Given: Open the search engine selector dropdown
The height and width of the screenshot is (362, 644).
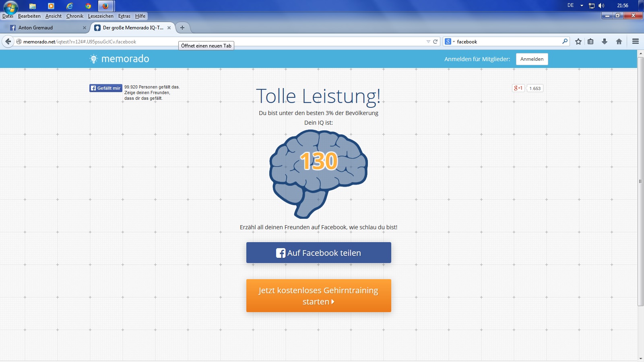Looking at the screenshot, I should tap(449, 41).
